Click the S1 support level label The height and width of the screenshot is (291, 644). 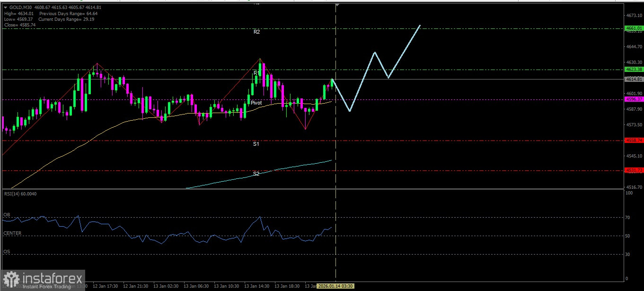tap(256, 143)
